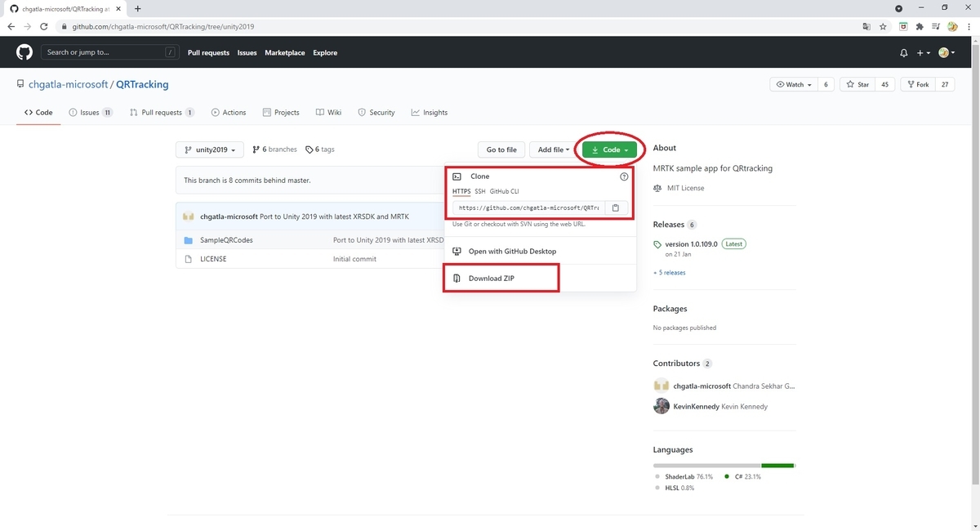Expand the Watch dropdown
This screenshot has width=980, height=531.
click(x=794, y=84)
